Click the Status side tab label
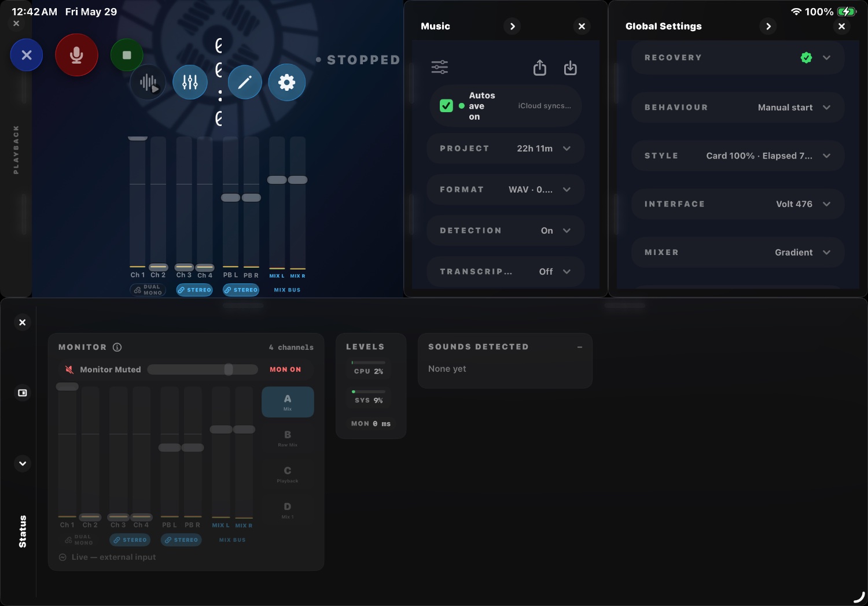The width and height of the screenshot is (868, 606). [23, 531]
